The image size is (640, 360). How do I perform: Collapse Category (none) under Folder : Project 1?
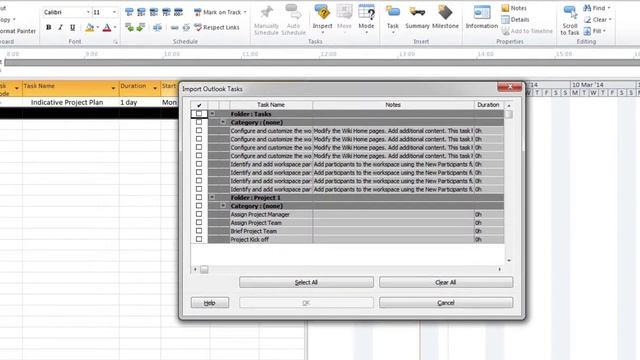pyautogui.click(x=223, y=205)
